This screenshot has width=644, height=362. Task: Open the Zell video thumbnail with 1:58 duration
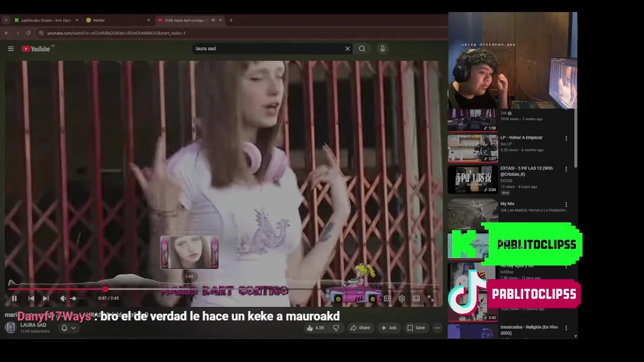click(x=473, y=120)
